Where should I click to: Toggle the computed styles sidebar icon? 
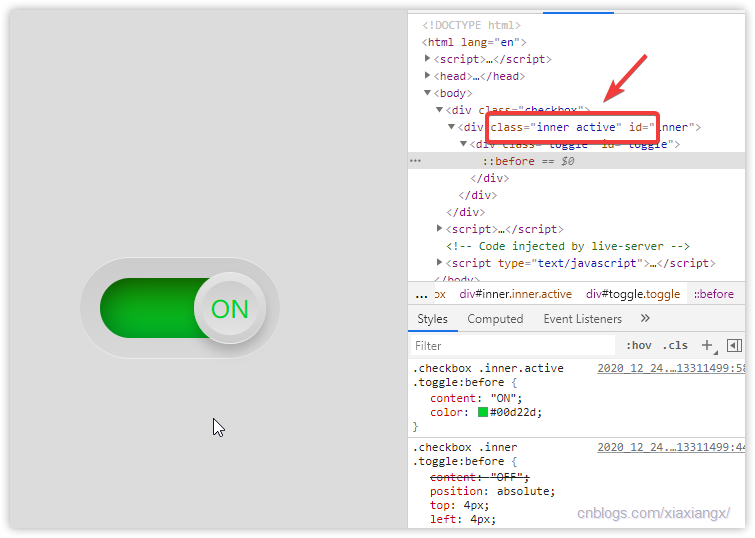tap(734, 345)
